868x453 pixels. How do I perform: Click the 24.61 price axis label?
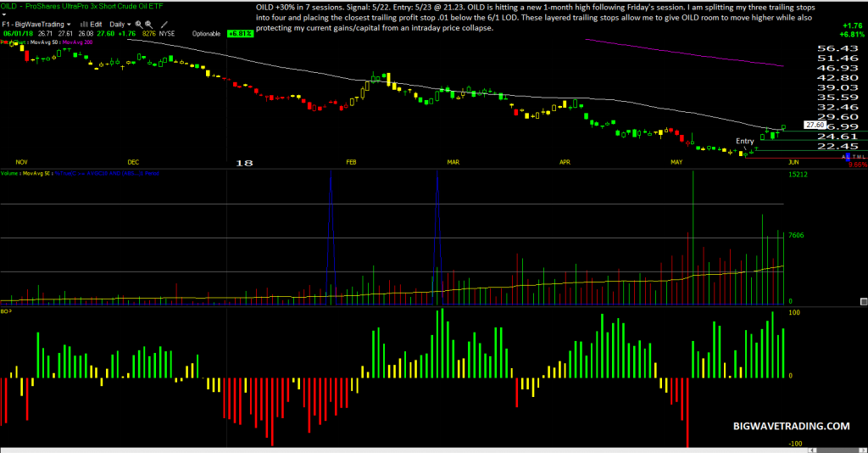click(837, 137)
